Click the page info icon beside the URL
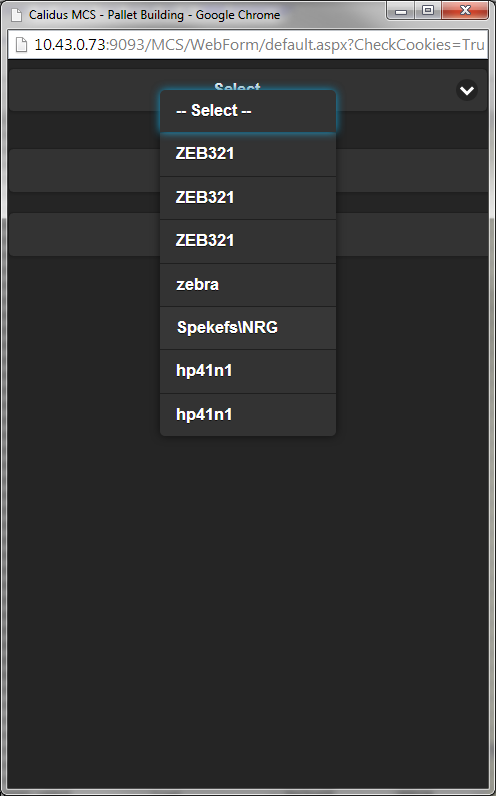Screen dimensions: 496x796 [21, 45]
